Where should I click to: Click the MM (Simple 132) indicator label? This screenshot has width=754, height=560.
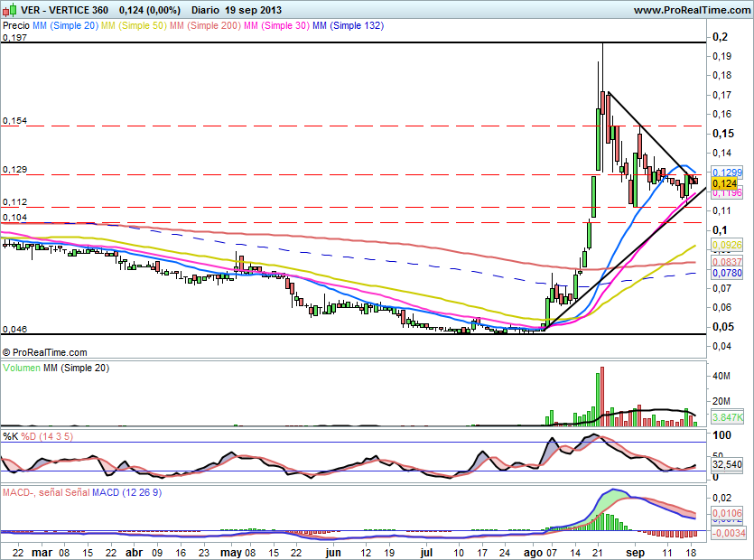(x=348, y=26)
